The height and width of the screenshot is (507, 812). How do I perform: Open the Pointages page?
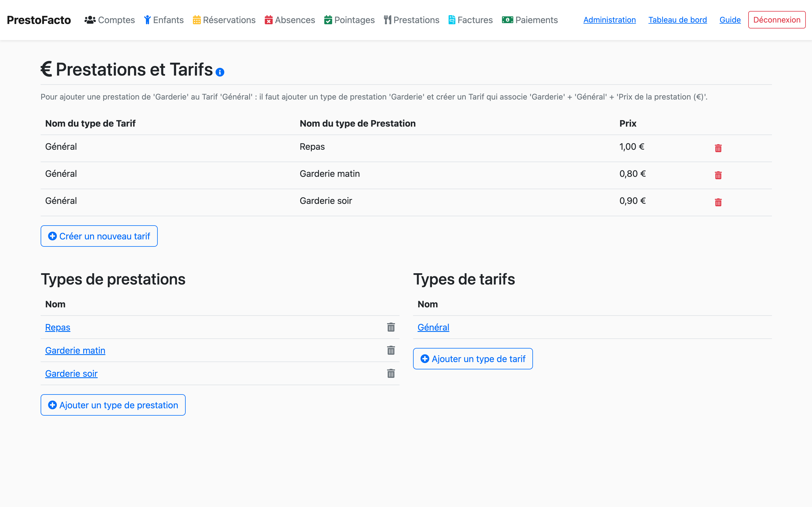tap(349, 20)
